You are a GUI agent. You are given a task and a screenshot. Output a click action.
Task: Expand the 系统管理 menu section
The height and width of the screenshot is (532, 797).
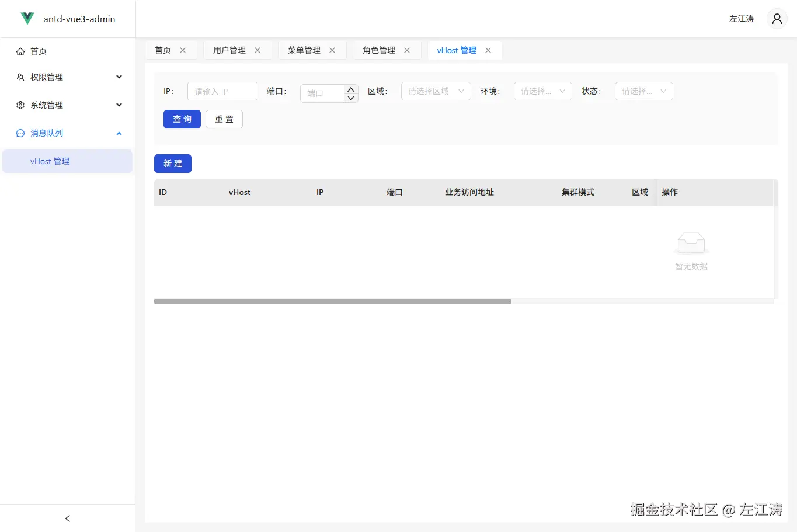pyautogui.click(x=119, y=105)
